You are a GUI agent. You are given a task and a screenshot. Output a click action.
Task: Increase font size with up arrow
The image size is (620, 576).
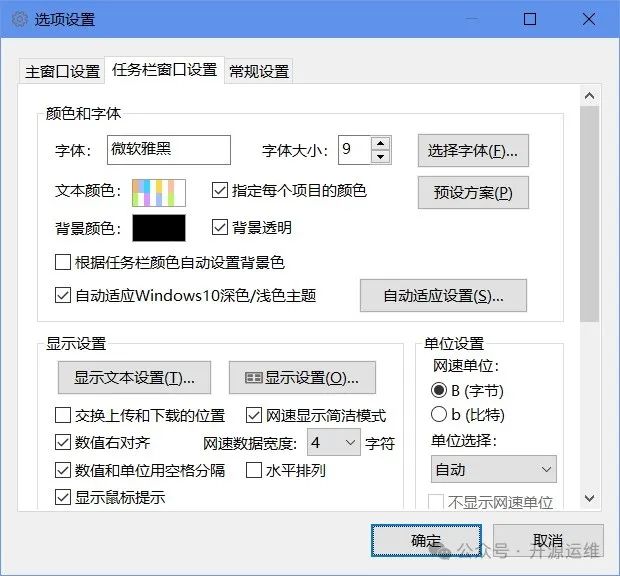[380, 144]
